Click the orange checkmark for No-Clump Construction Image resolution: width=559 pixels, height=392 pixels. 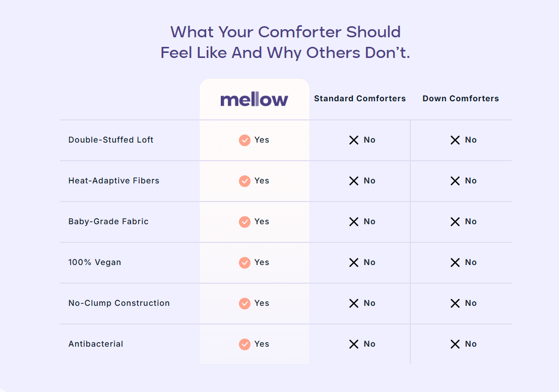click(244, 303)
